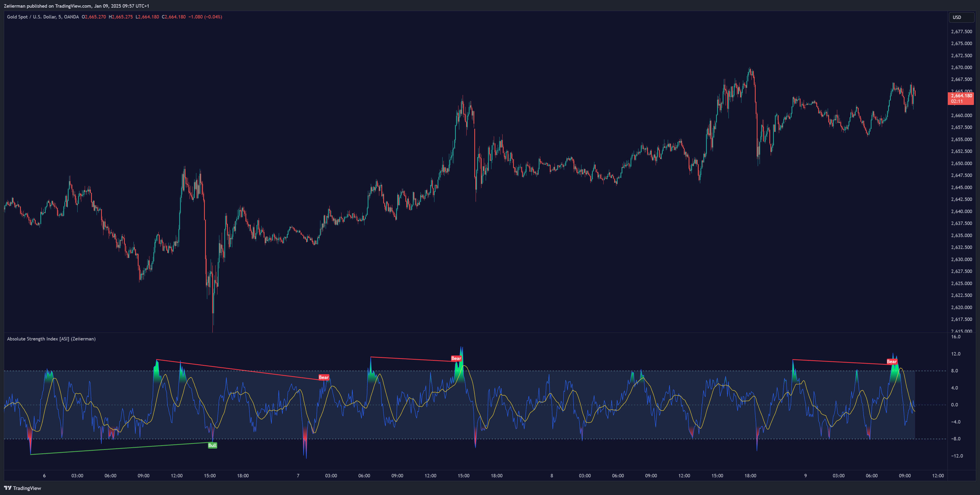Open the USD currency selector

click(961, 17)
